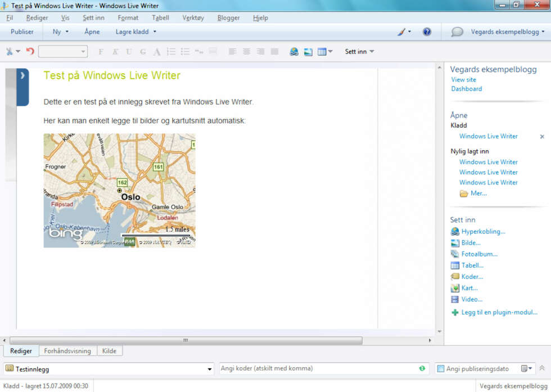Toggle strikethrough (G) formatting button
Screen dimensions: 551x392
click(x=143, y=52)
